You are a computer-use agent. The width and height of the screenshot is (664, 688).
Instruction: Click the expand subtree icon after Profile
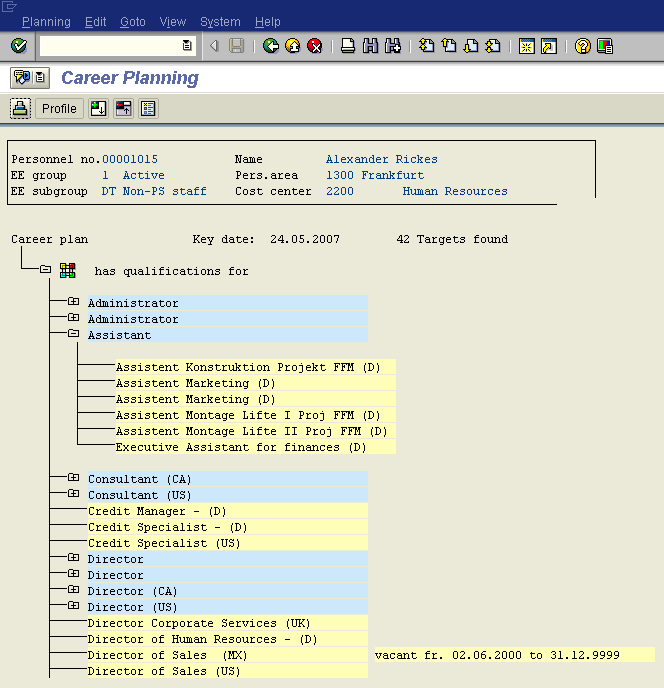coord(98,108)
